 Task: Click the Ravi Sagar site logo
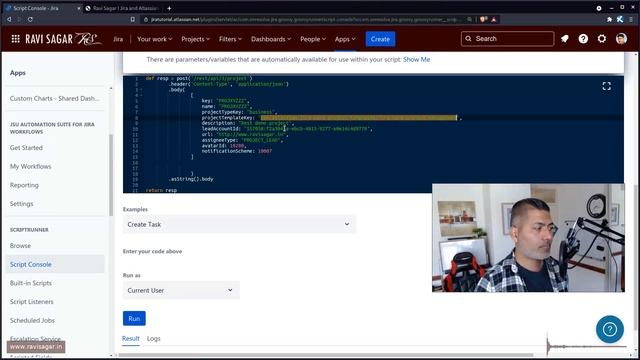pos(63,39)
